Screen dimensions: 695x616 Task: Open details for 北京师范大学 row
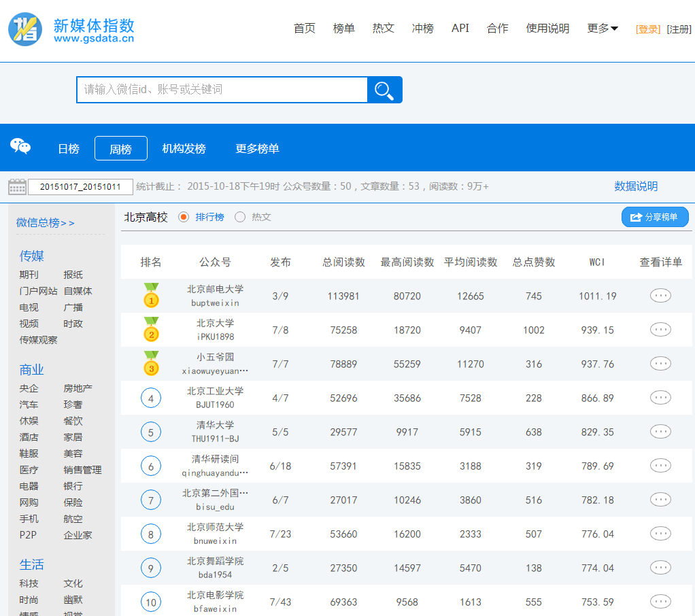(x=660, y=534)
